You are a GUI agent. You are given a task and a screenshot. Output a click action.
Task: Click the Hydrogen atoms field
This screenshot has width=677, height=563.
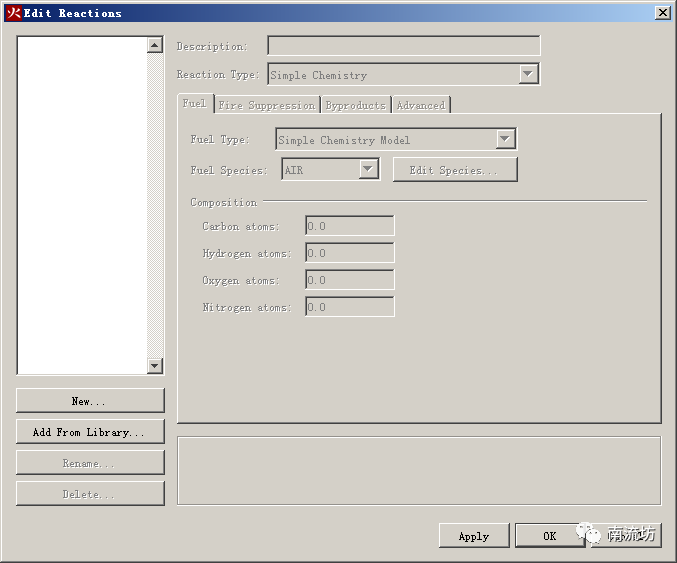(350, 253)
